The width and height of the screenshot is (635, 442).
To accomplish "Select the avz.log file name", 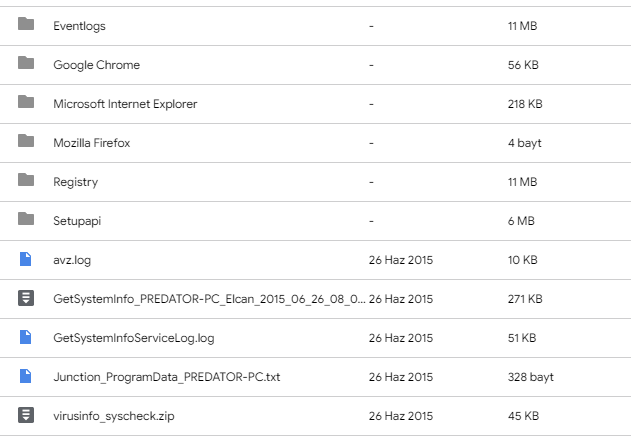I will pos(72,260).
